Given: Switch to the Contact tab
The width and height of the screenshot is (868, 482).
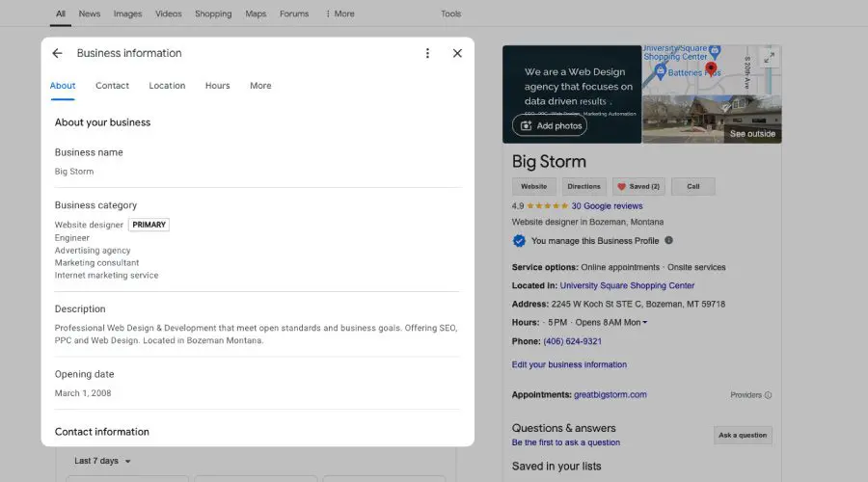Looking at the screenshot, I should point(113,86).
